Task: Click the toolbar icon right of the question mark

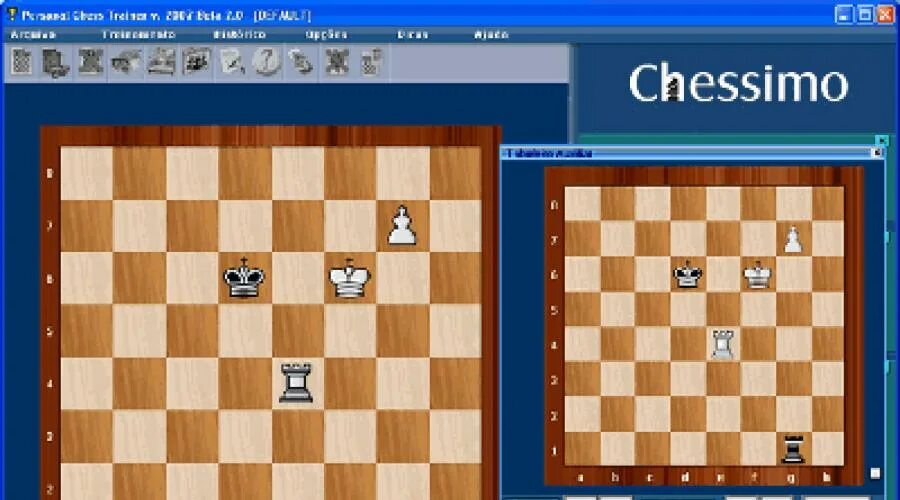Action: (x=302, y=62)
